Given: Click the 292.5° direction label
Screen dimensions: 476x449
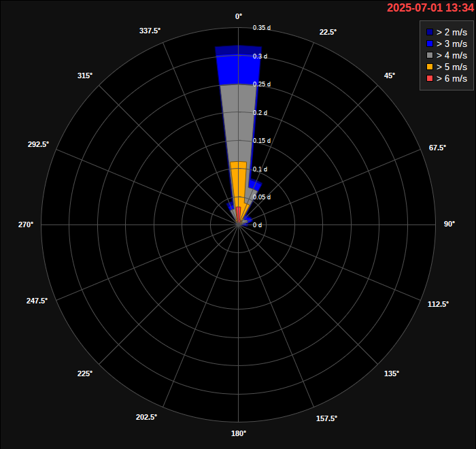Looking at the screenshot, I should pyautogui.click(x=38, y=144).
